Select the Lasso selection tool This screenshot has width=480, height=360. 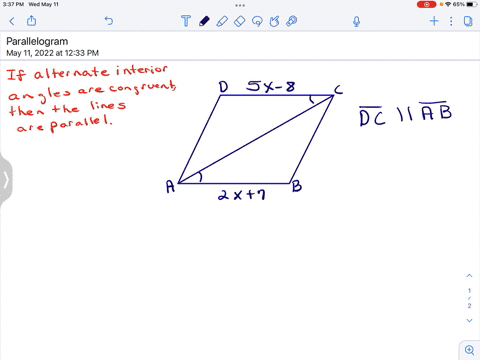[257, 21]
